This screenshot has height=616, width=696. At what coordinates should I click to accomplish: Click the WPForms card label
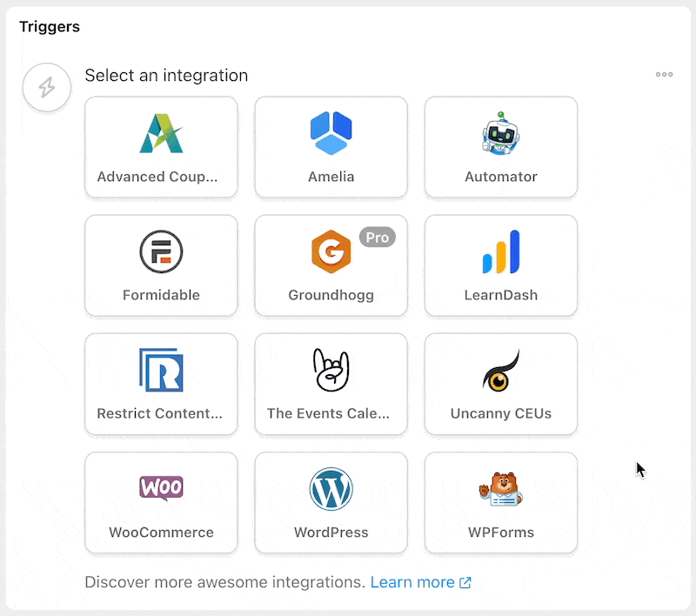[501, 532]
